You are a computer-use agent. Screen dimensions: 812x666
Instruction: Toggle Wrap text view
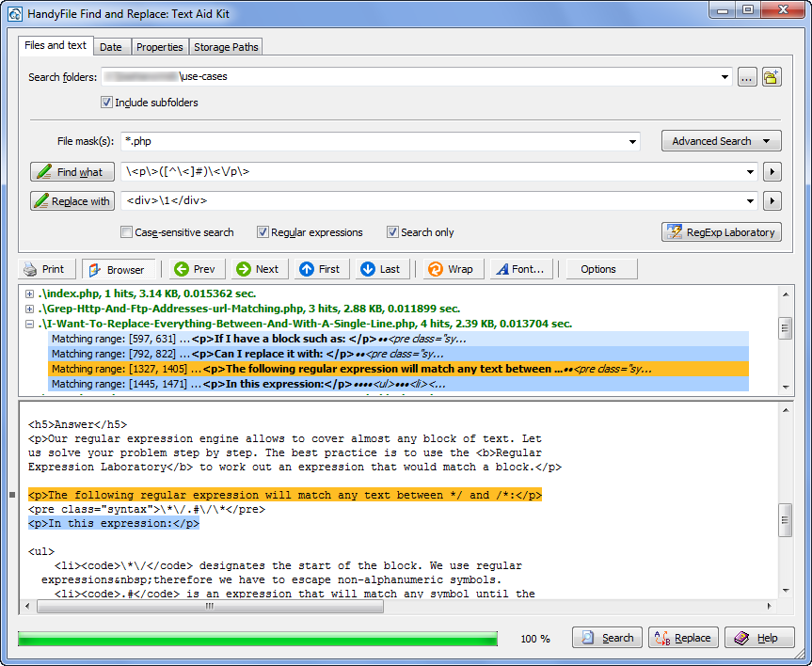[x=454, y=269]
